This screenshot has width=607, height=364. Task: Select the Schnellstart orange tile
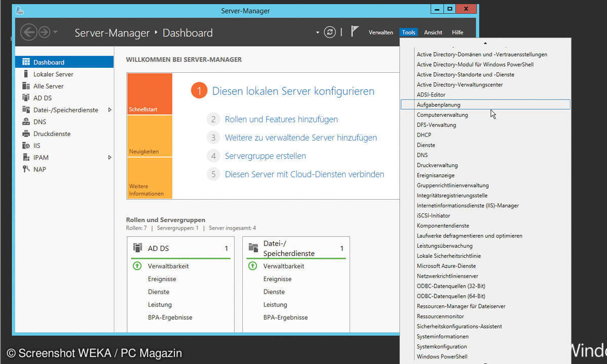pyautogui.click(x=150, y=94)
